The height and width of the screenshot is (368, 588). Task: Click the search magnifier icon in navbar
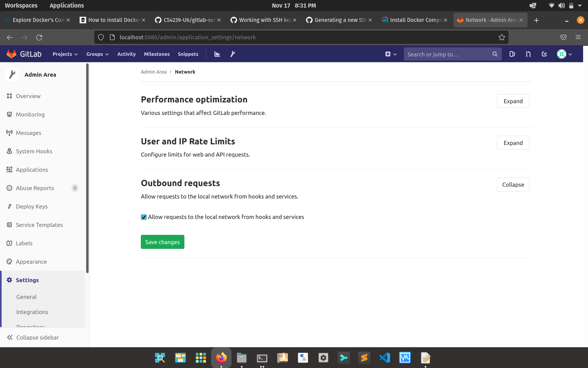click(495, 54)
